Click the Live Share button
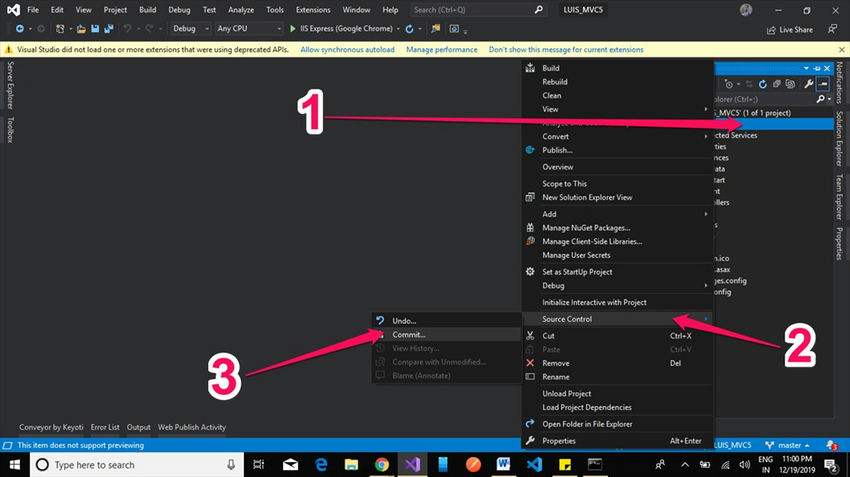 click(790, 30)
